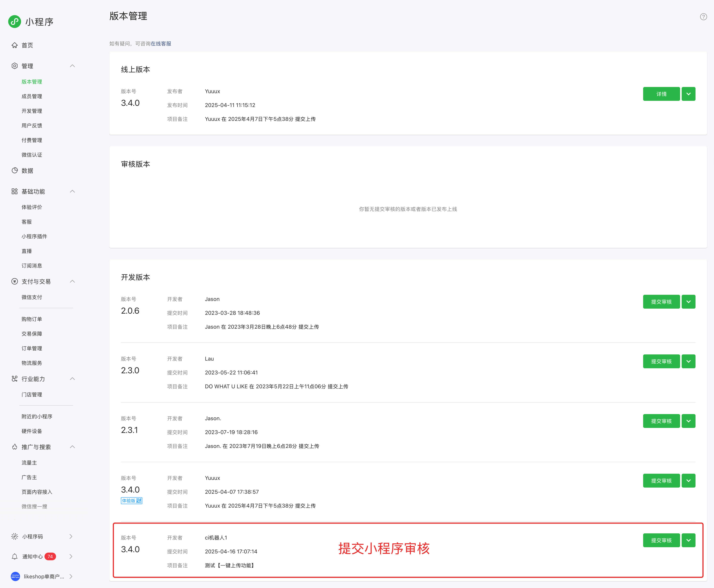Image resolution: width=714 pixels, height=588 pixels.
Task: Click the icon beside 行业能力
Action: point(15,379)
